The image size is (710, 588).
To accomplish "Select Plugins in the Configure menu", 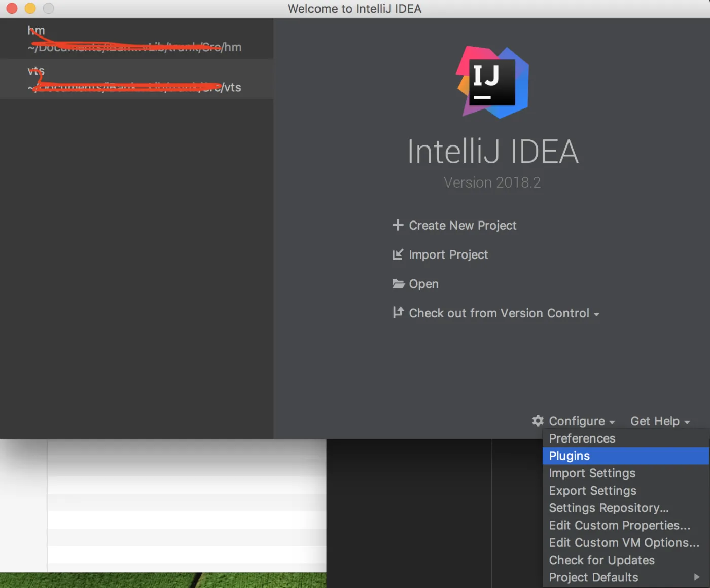I will point(626,456).
